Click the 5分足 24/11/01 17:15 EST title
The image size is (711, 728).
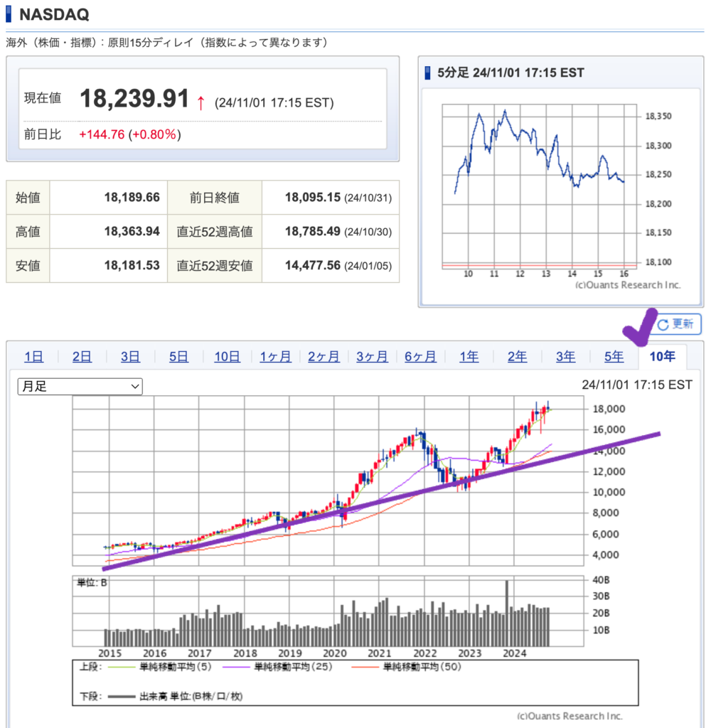tap(510, 73)
